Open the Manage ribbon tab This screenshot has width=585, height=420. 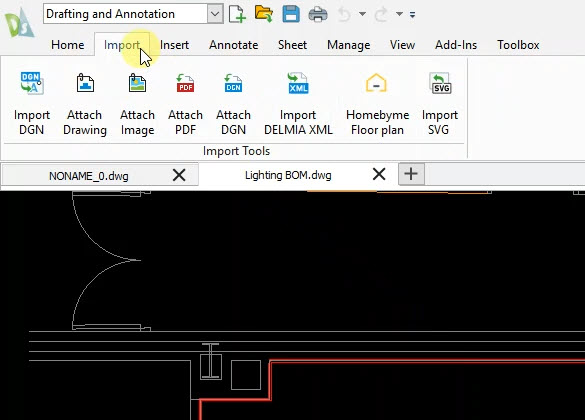(348, 45)
